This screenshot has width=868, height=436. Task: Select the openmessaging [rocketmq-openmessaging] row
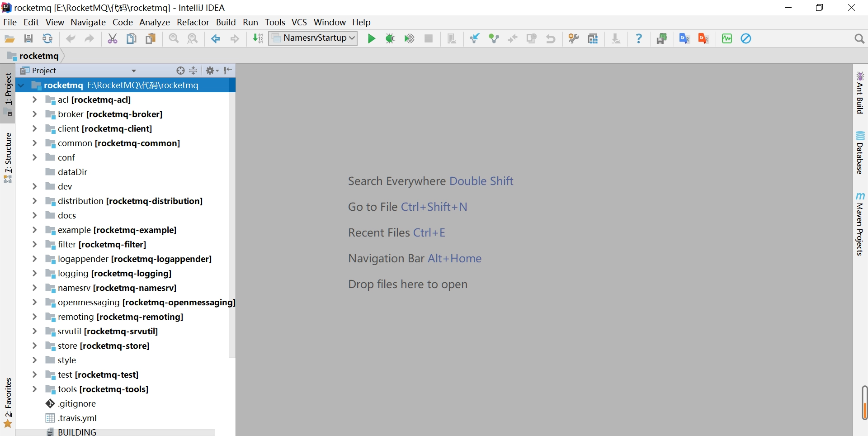click(x=122, y=302)
